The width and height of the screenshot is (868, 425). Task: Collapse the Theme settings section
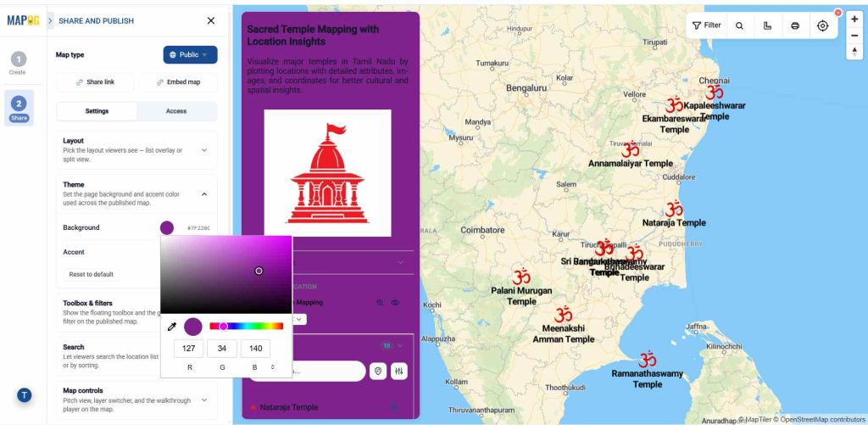(204, 194)
